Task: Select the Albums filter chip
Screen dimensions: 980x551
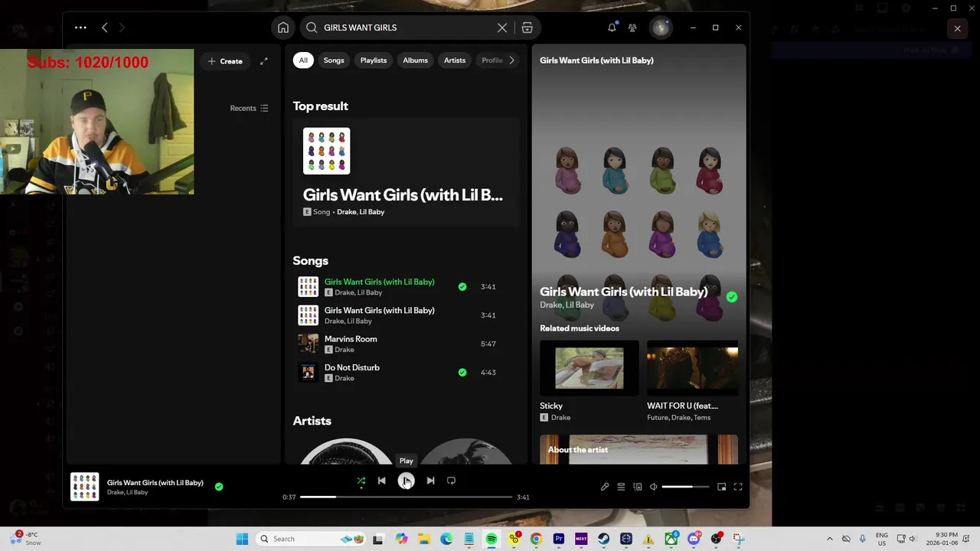Action: click(416, 60)
